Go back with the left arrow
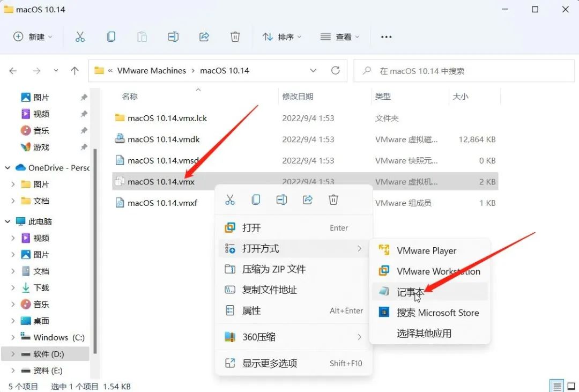579x392 pixels. (x=13, y=71)
